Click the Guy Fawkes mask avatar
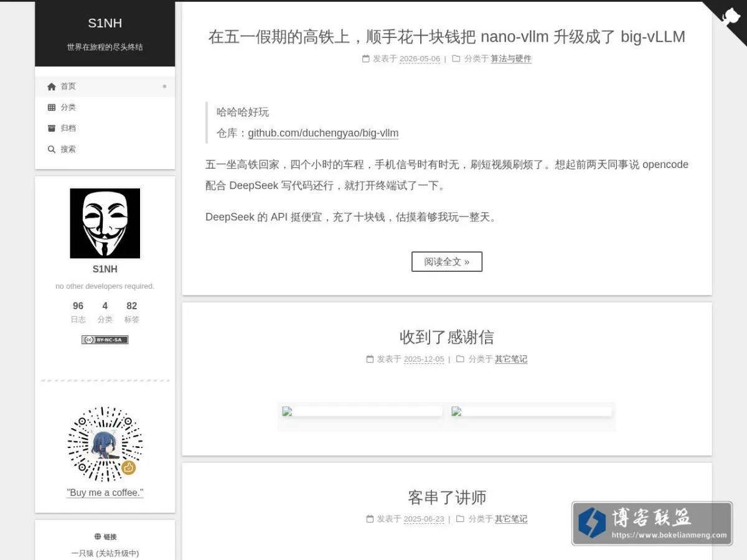Image resolution: width=747 pixels, height=560 pixels. [105, 223]
